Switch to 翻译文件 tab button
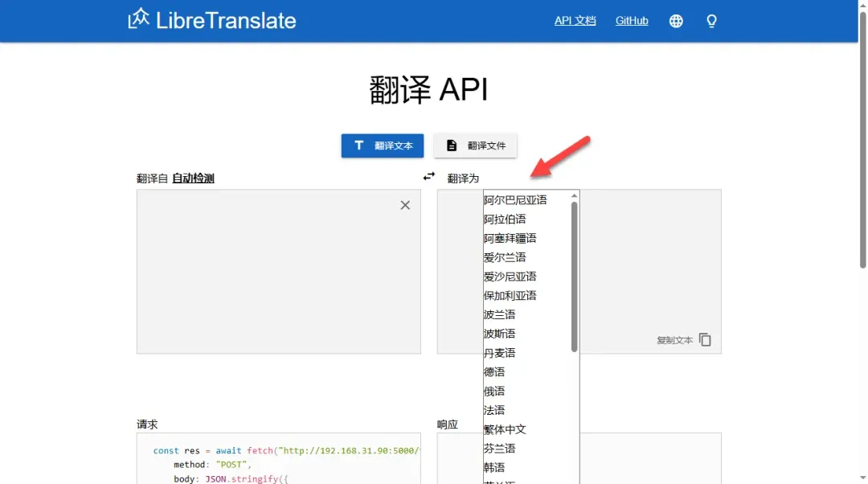 point(475,146)
